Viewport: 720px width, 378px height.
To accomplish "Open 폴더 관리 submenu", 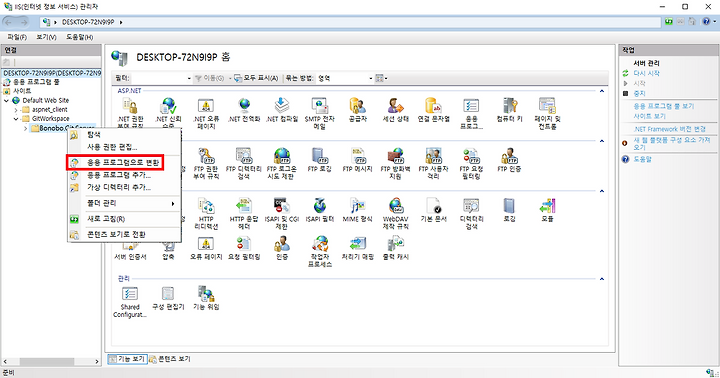I will [124, 203].
